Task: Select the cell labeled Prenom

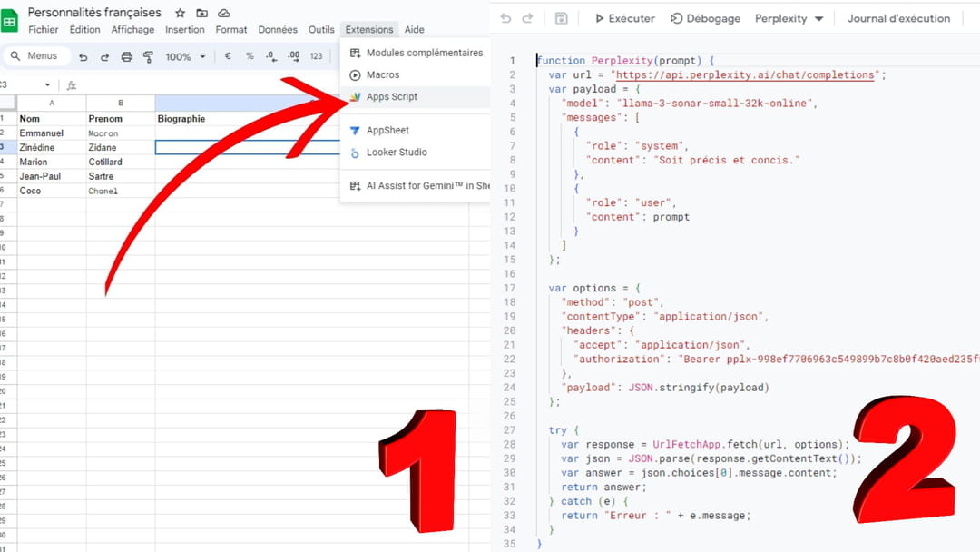Action: [121, 119]
